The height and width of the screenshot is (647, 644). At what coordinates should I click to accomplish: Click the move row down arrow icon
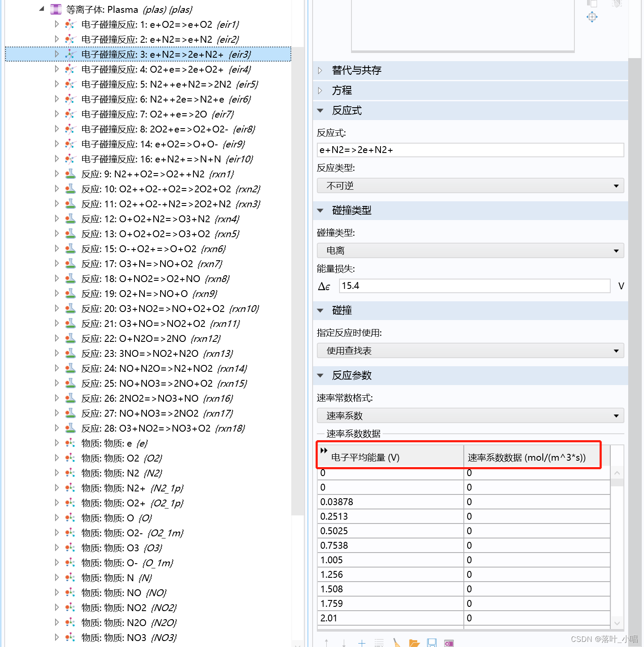click(344, 643)
